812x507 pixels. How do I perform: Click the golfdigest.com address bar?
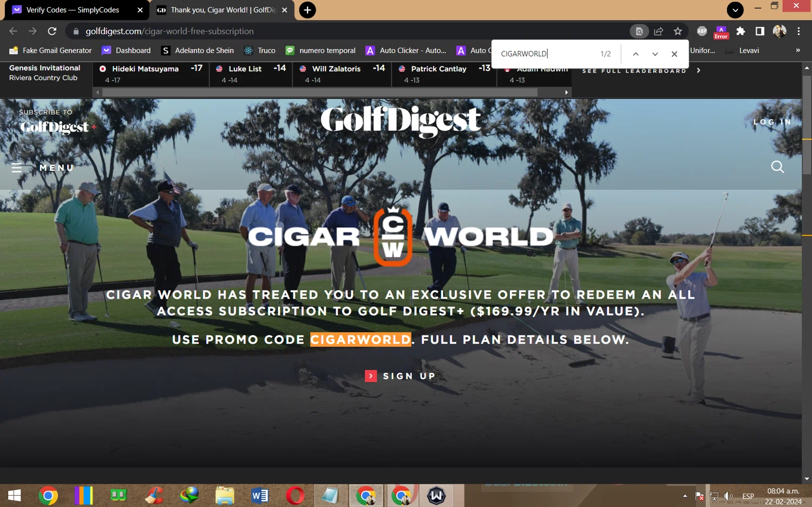(346, 31)
